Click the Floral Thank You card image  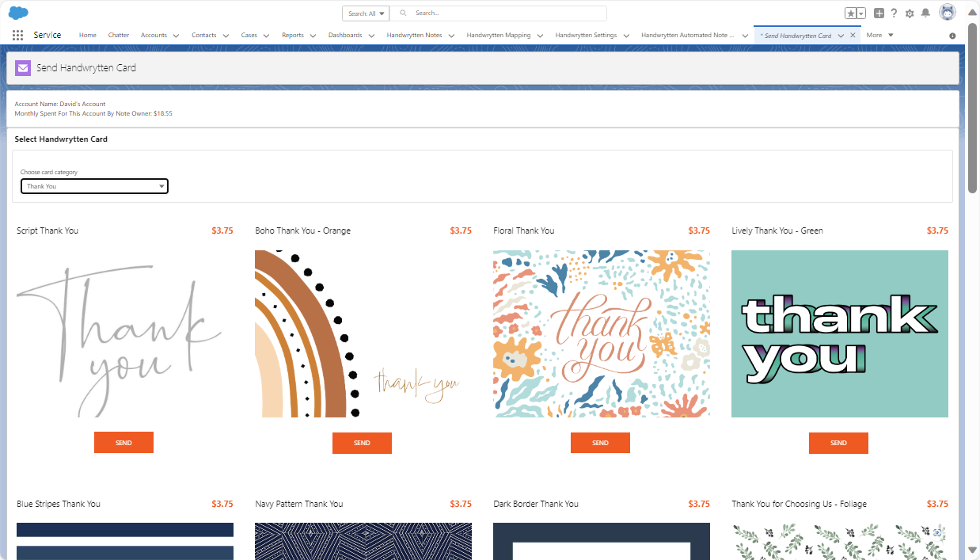tap(601, 333)
